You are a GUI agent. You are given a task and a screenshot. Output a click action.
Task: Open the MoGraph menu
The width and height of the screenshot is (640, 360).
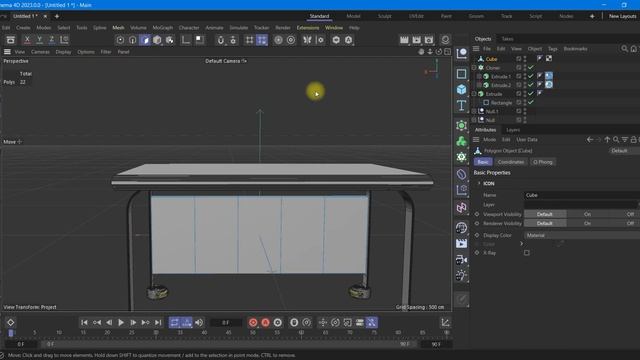pyautogui.click(x=162, y=28)
